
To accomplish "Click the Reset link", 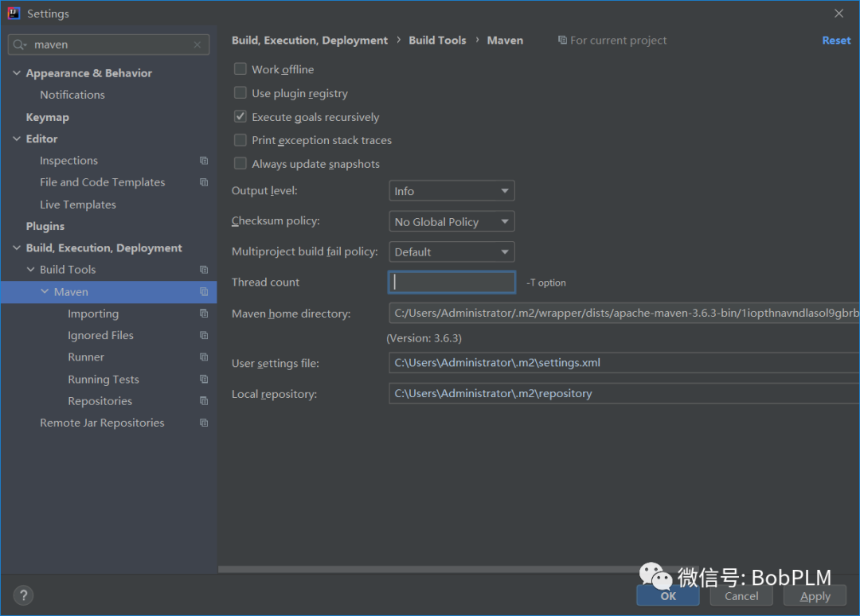I will click(836, 41).
